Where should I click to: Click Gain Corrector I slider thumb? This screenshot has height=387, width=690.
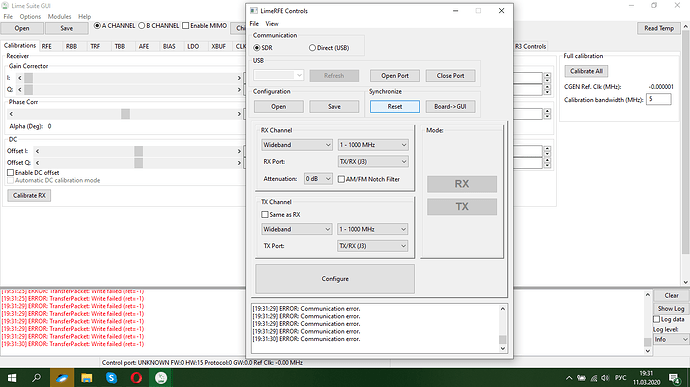click(x=29, y=78)
